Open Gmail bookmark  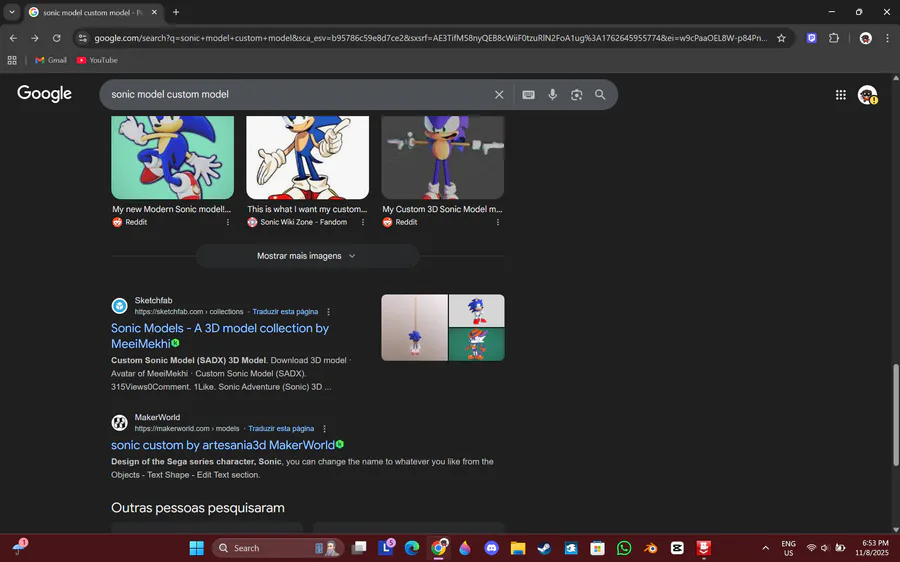pos(51,60)
